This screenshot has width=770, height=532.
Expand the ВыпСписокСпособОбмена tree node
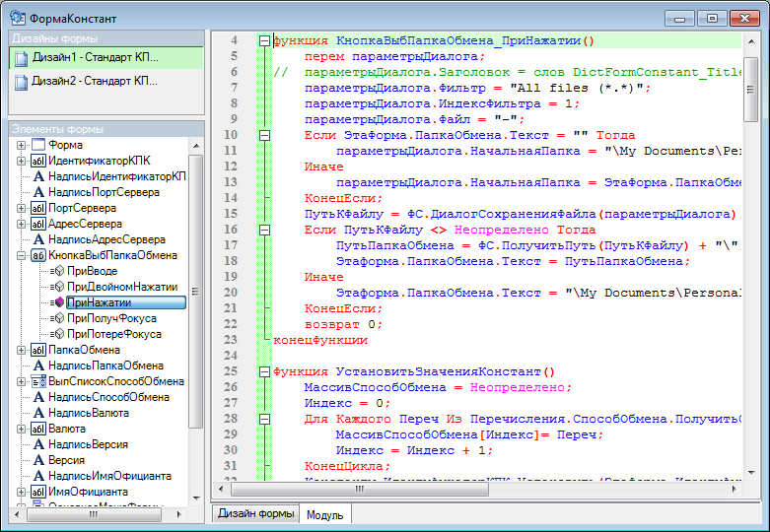point(21,381)
